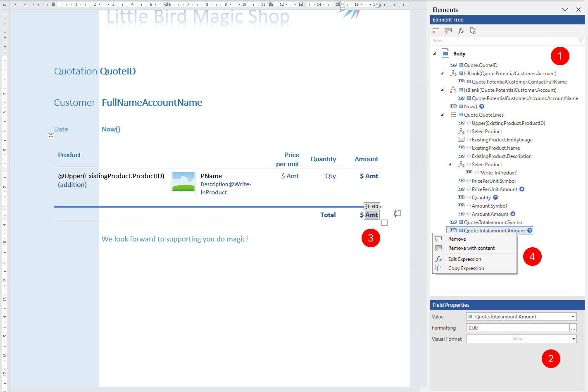The image size is (588, 392).
Task: Click the Product column header
Action: tap(69, 155)
